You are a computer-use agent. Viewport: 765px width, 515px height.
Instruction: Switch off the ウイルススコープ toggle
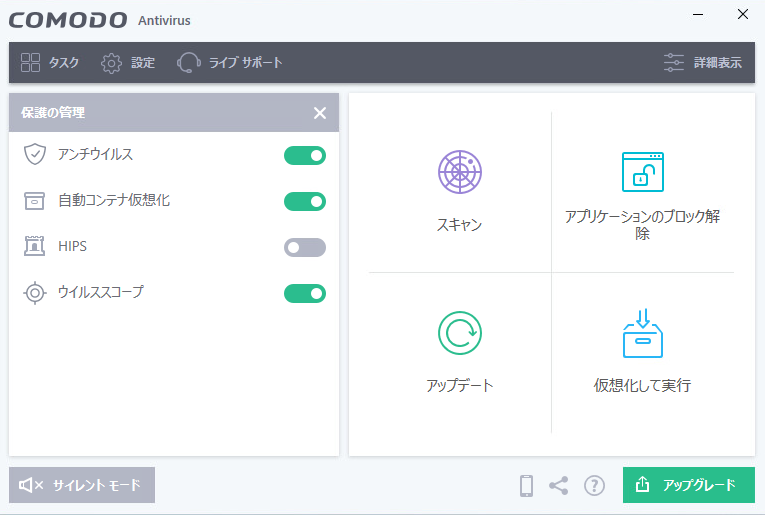[305, 294]
